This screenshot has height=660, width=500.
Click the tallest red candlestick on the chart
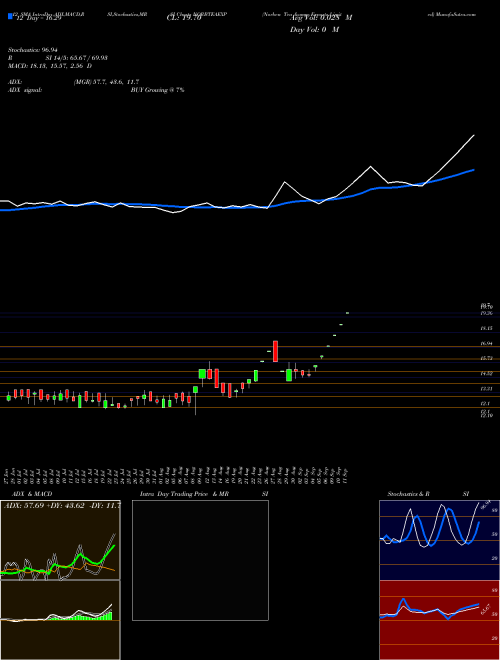(276, 351)
